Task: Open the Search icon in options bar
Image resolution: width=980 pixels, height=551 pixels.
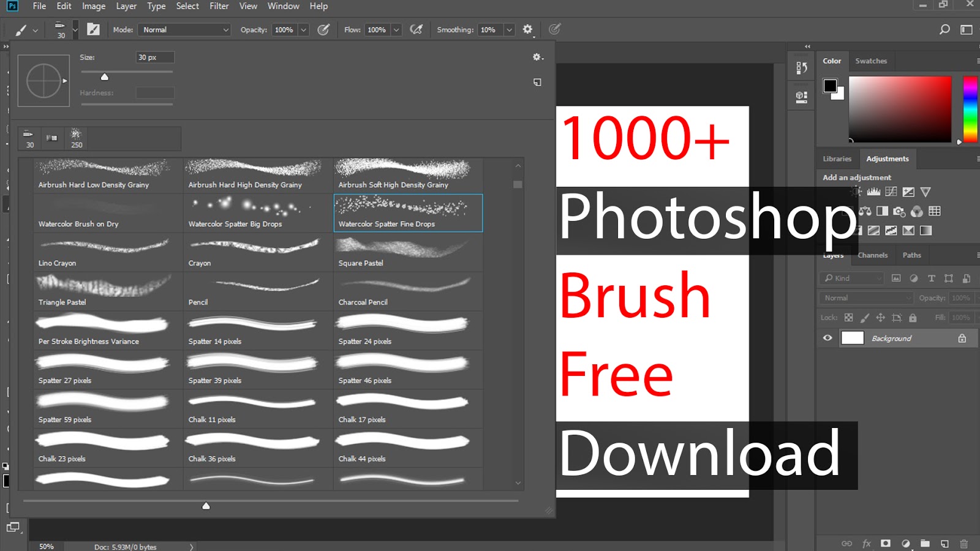Action: pos(944,29)
